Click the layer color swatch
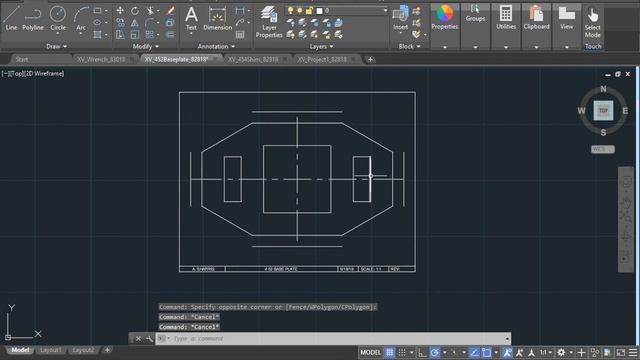640x360 pixels. point(320,10)
